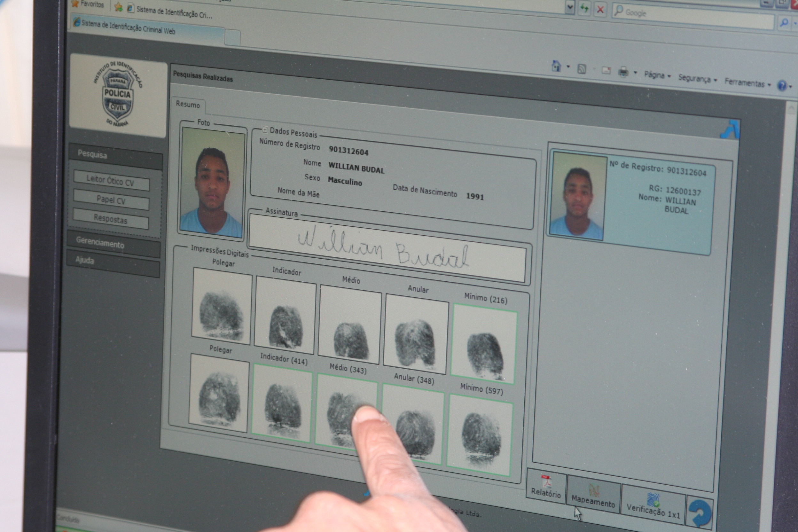Open the Relatório PDF report
The height and width of the screenshot is (532, 798).
546,486
